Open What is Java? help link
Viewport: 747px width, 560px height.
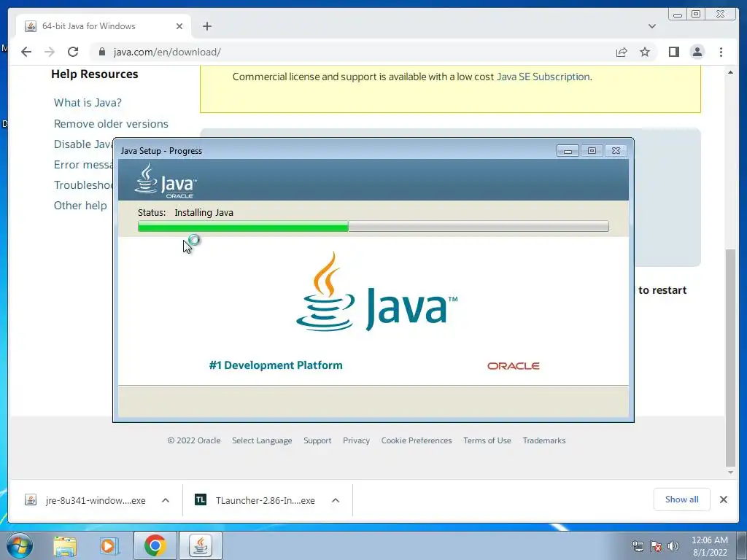point(88,102)
